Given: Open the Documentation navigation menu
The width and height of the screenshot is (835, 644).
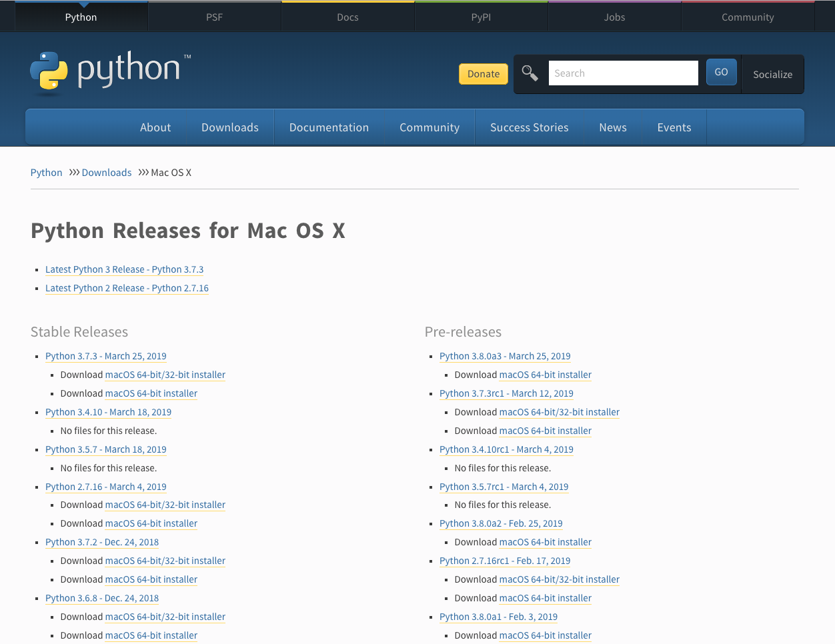Looking at the screenshot, I should (x=329, y=127).
